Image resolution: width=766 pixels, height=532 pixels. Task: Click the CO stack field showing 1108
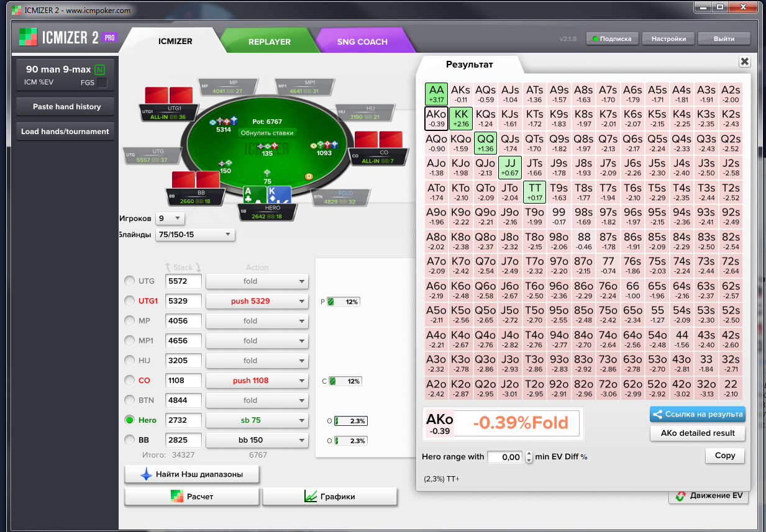[x=183, y=381]
